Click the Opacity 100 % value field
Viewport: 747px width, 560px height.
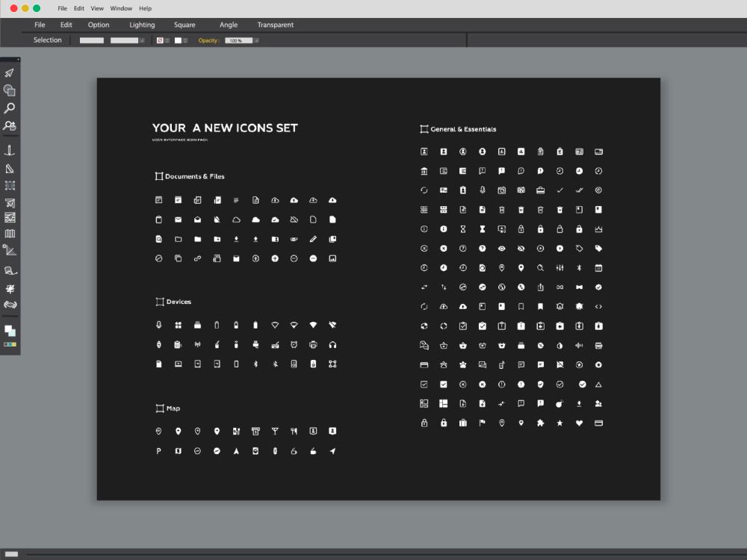(x=239, y=40)
